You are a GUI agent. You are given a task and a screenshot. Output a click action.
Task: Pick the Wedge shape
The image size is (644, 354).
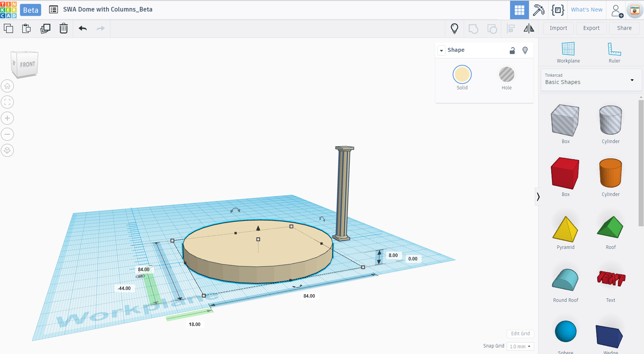[x=609, y=336]
